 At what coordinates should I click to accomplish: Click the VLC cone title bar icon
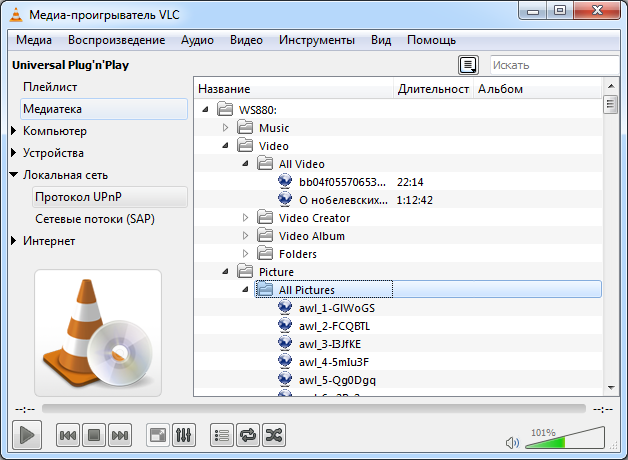coord(16,14)
